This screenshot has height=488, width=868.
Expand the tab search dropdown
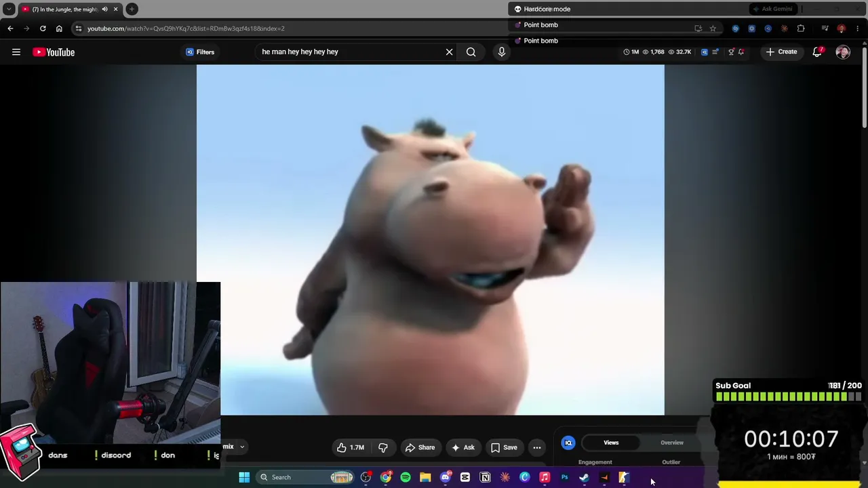[9, 9]
